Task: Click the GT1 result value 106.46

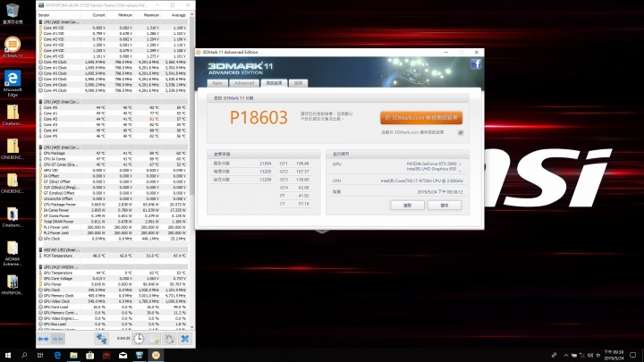Action: pos(302,164)
